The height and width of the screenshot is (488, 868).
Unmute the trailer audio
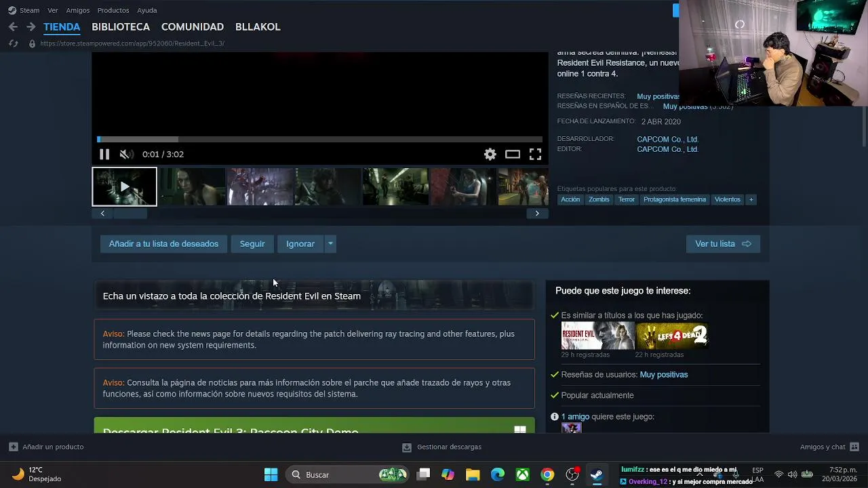pyautogui.click(x=125, y=155)
